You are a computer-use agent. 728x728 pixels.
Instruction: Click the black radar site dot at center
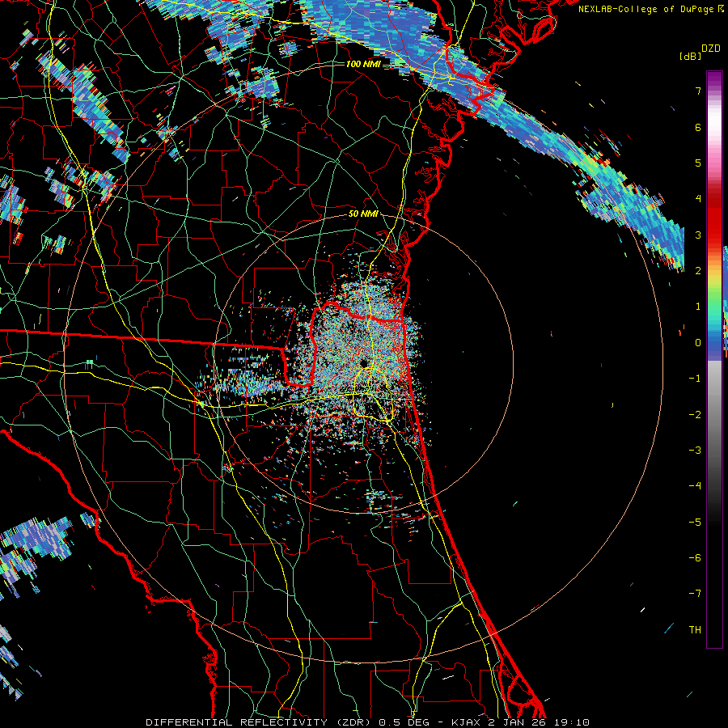[363, 363]
